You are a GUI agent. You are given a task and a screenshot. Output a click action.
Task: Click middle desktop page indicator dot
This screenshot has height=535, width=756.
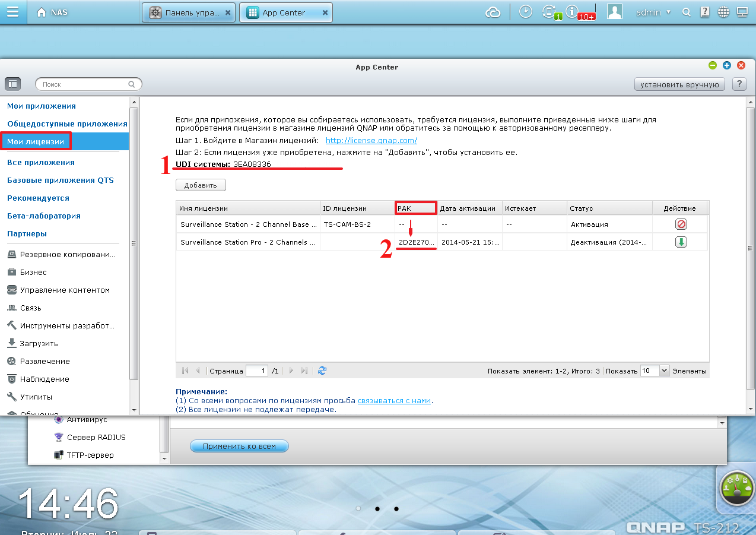click(x=377, y=509)
